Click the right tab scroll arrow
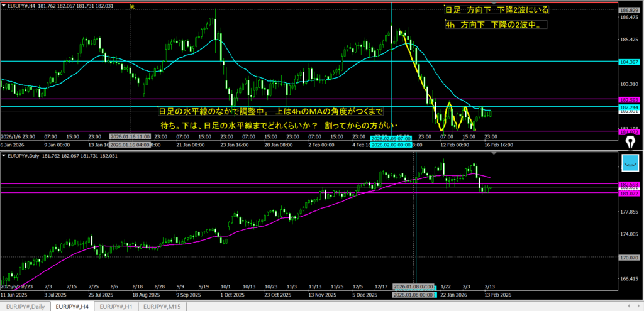The width and height of the screenshot is (644, 311). click(x=639, y=307)
